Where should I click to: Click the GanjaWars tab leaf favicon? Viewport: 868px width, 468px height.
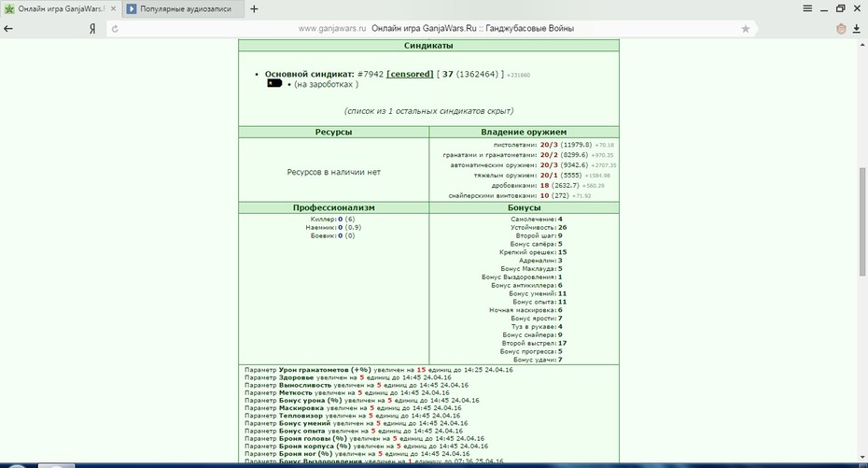(x=9, y=8)
